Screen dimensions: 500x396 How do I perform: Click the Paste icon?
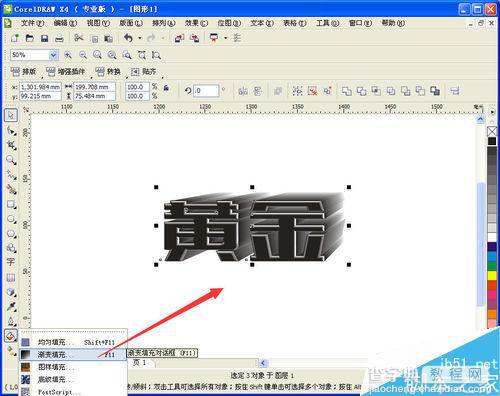click(x=108, y=39)
